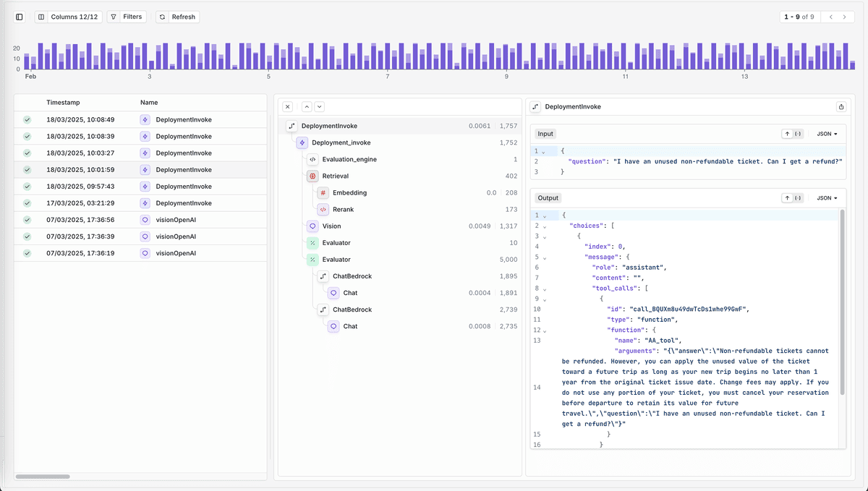Click the Embedding hash icon in the trace tree
Viewport: 868px width, 491px height.
pyautogui.click(x=322, y=192)
